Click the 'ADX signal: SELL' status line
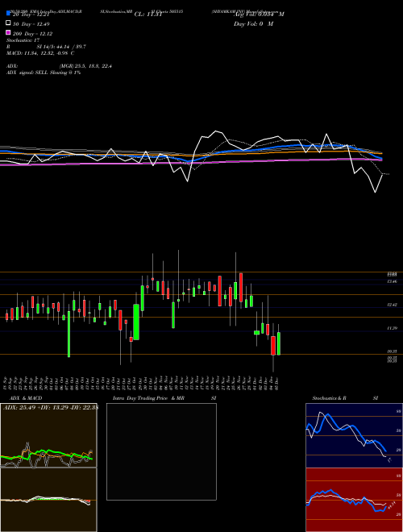The height and width of the screenshot is (532, 403). [x=44, y=73]
